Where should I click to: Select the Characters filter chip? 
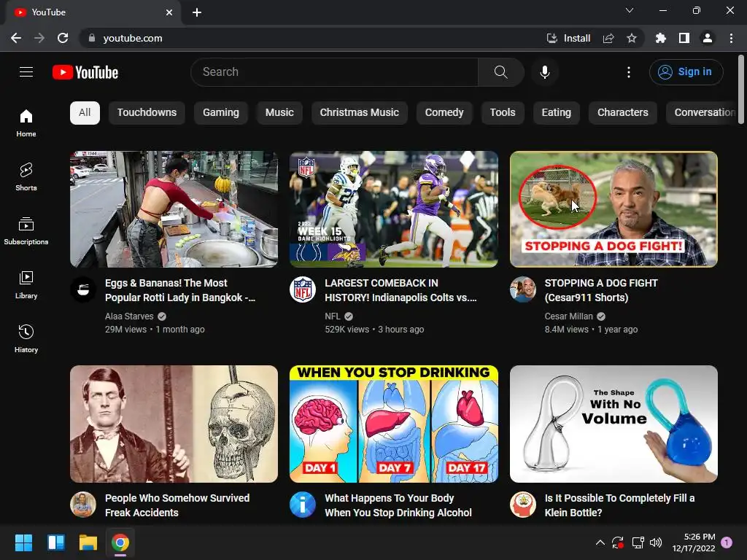click(x=623, y=113)
